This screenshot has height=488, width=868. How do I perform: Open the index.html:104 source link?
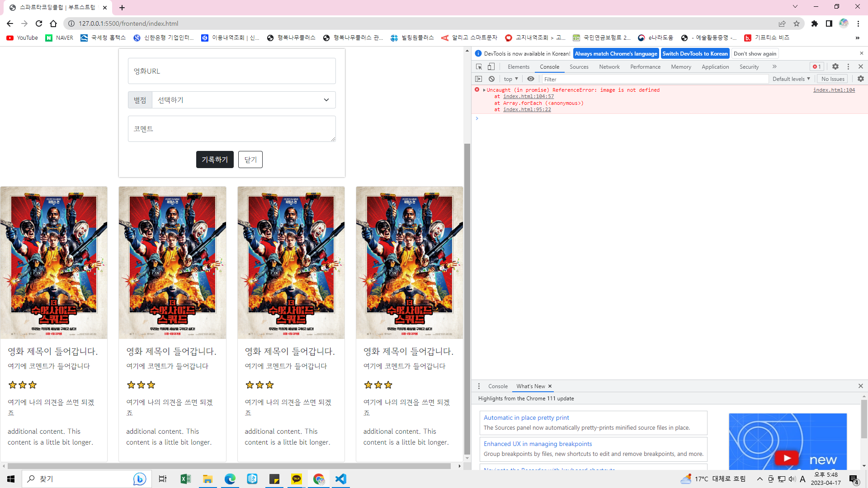tap(834, 90)
